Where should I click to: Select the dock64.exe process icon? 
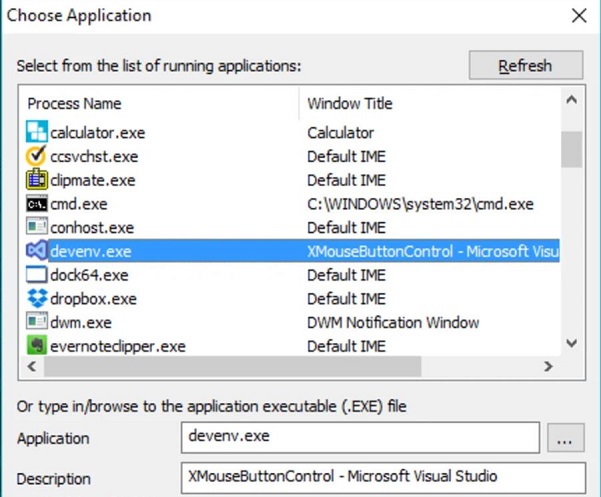point(36,275)
